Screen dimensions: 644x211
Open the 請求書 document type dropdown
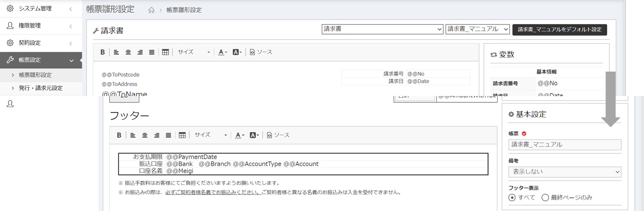click(382, 29)
